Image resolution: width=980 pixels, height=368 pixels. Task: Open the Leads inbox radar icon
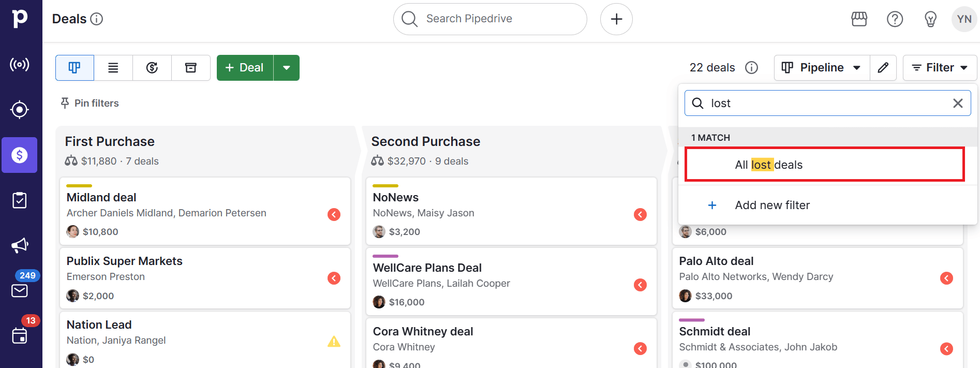pyautogui.click(x=20, y=65)
